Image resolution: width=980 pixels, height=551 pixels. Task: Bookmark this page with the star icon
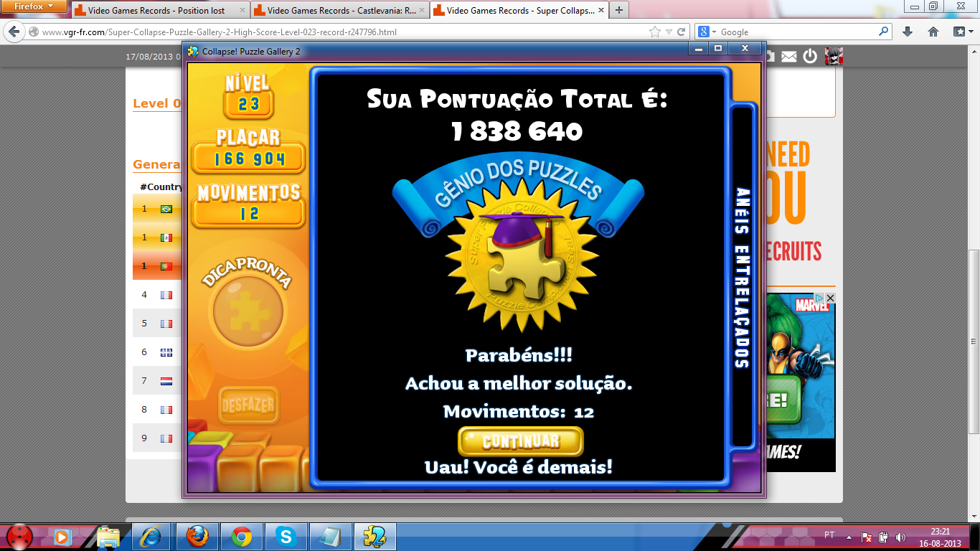click(654, 32)
